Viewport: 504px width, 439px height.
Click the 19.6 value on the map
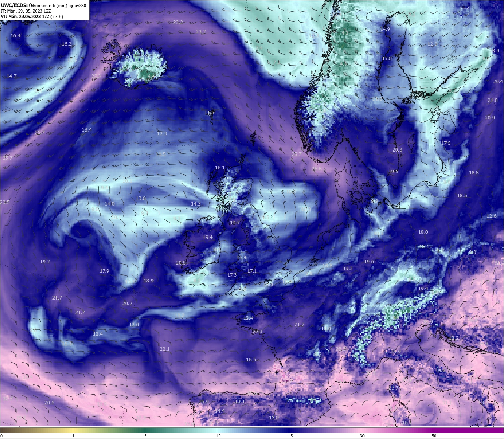pyautogui.click(x=369, y=262)
